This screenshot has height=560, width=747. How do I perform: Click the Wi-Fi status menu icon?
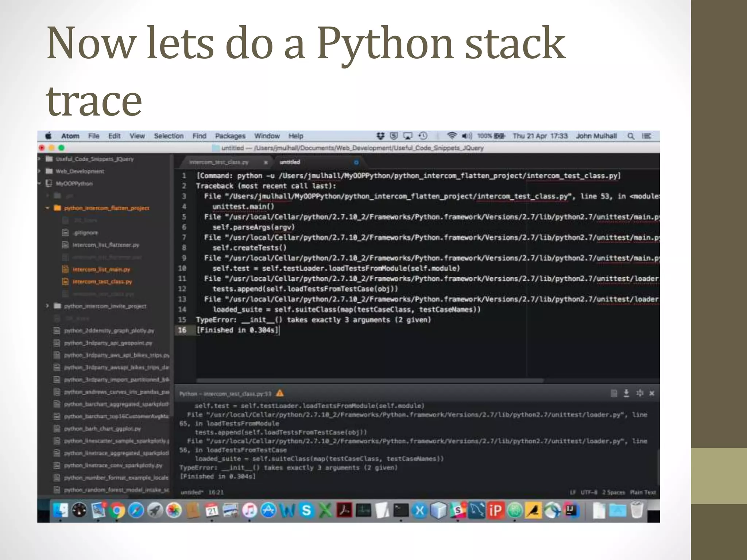point(452,136)
